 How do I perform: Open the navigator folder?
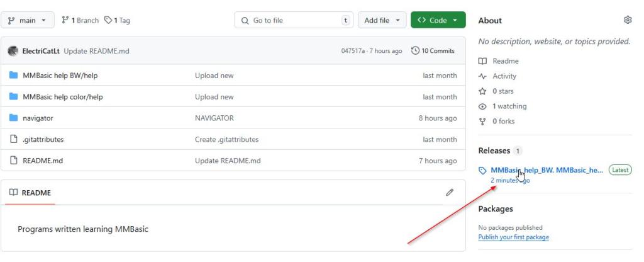(x=38, y=118)
